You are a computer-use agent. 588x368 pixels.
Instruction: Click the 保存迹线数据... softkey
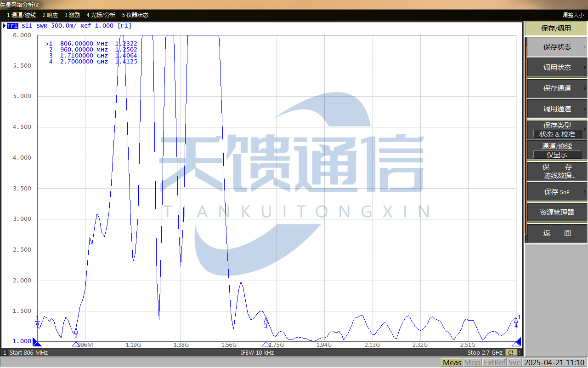557,171
